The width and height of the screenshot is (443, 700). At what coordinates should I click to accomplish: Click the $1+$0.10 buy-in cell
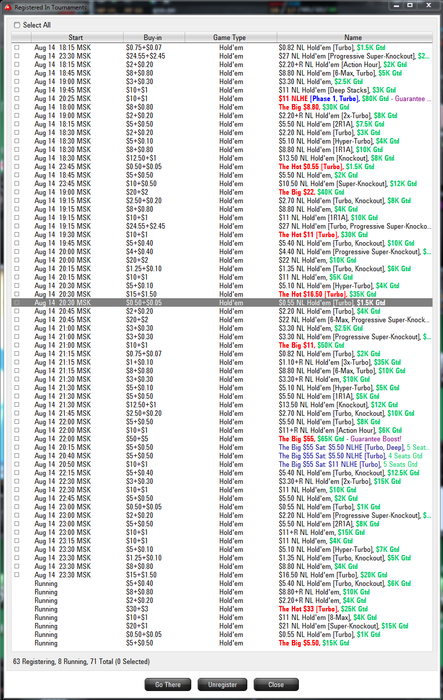(x=140, y=362)
